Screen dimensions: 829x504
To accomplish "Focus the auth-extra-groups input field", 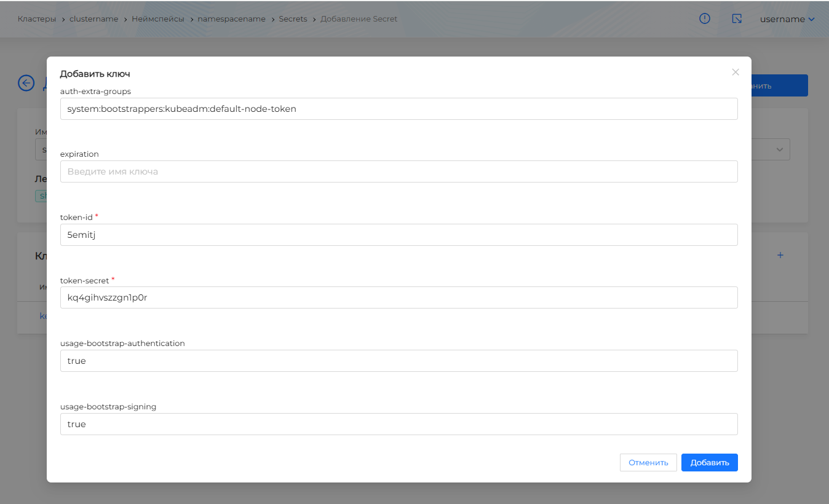I will [x=399, y=109].
